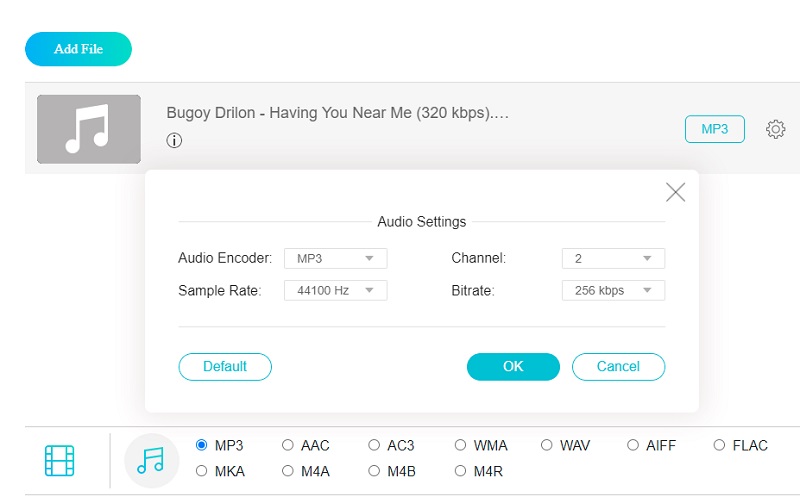Open the Sample Rate dropdown
The height and width of the screenshot is (503, 800).
pyautogui.click(x=335, y=291)
